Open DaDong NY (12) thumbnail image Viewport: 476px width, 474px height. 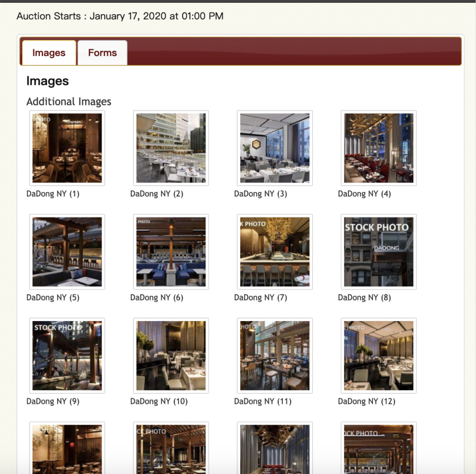tap(379, 356)
